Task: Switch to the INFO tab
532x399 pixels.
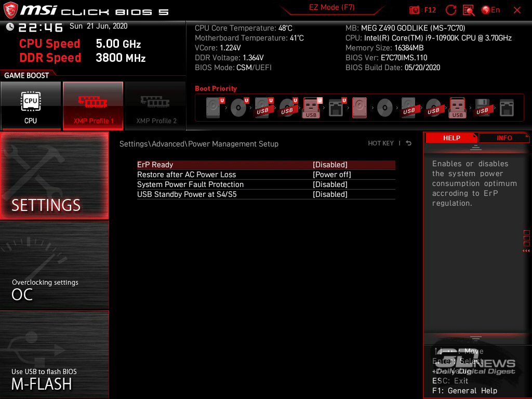Action: click(x=504, y=138)
